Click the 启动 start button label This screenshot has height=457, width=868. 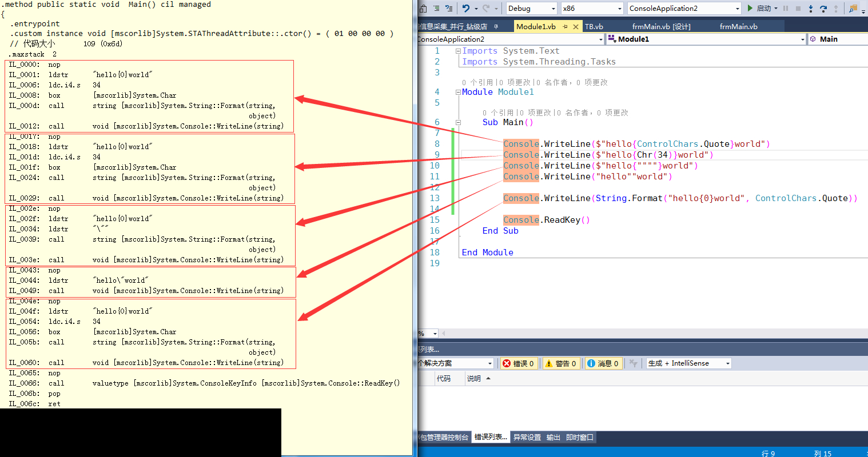[x=763, y=9]
